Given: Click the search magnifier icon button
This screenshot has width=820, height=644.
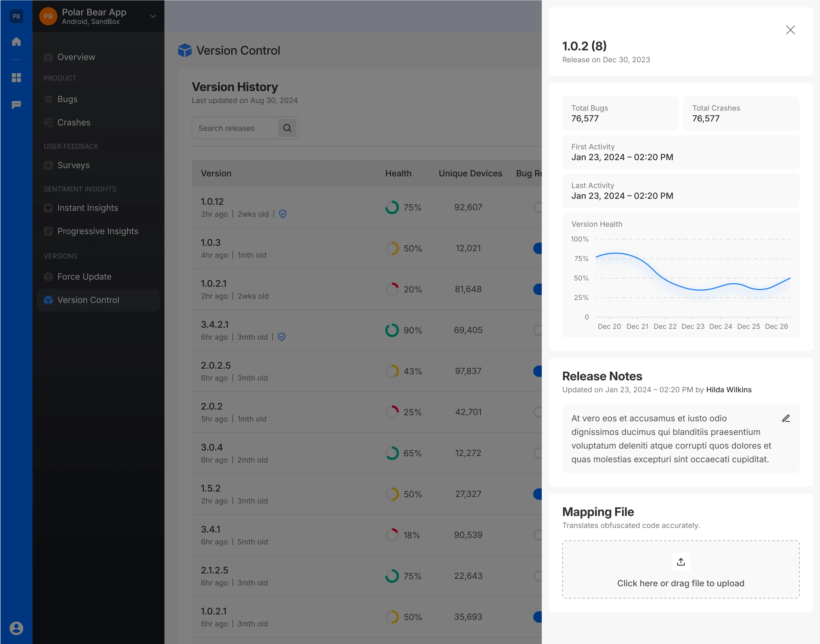Looking at the screenshot, I should coord(287,128).
